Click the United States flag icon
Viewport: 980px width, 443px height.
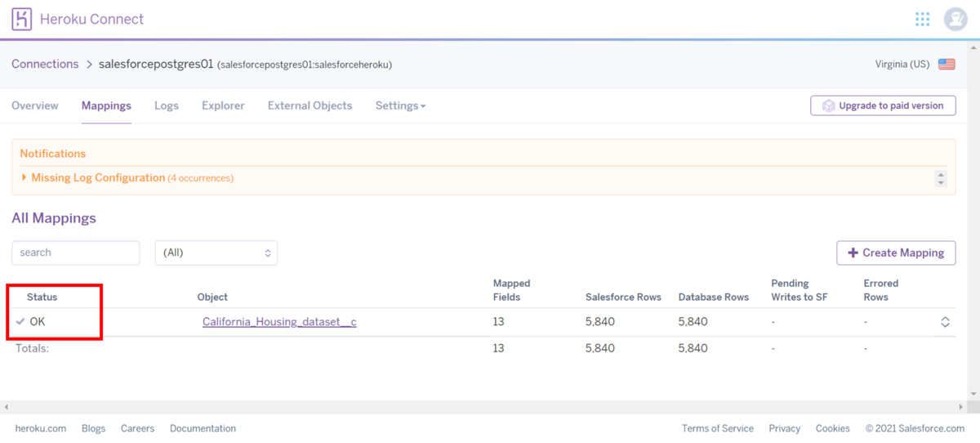[947, 65]
